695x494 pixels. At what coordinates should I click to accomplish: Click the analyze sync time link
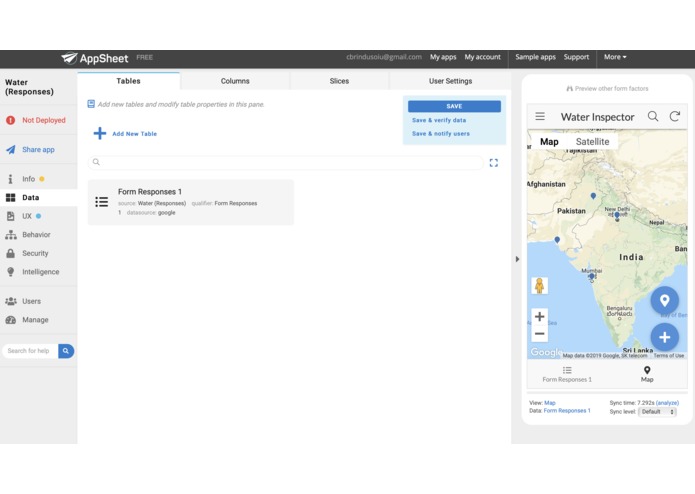667,403
